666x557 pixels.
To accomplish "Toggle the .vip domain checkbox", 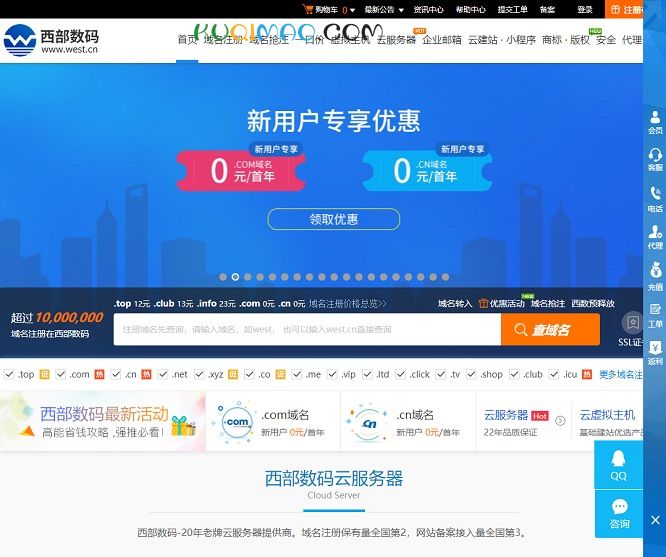I will coord(332,374).
